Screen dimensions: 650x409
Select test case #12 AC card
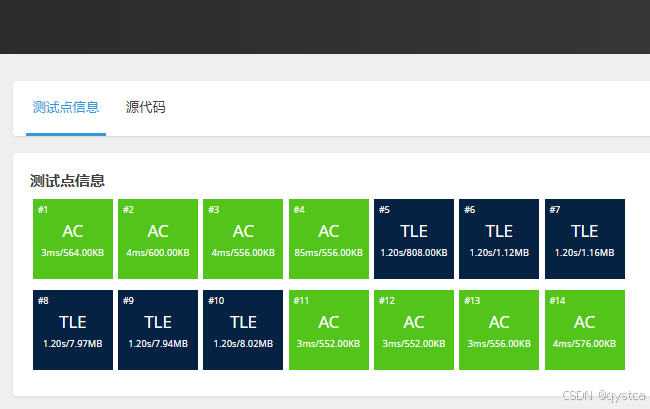pos(414,330)
